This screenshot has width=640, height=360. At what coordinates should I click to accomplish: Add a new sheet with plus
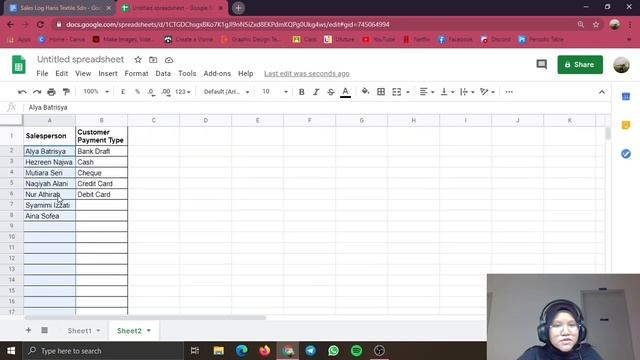pos(28,330)
